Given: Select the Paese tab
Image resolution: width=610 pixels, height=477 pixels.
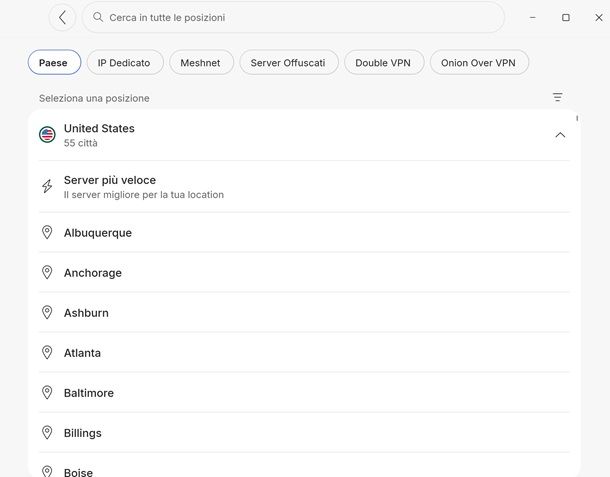Looking at the screenshot, I should point(53,62).
